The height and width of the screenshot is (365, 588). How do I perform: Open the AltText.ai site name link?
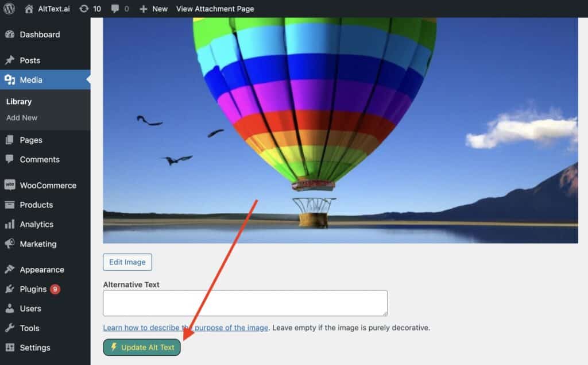point(53,9)
